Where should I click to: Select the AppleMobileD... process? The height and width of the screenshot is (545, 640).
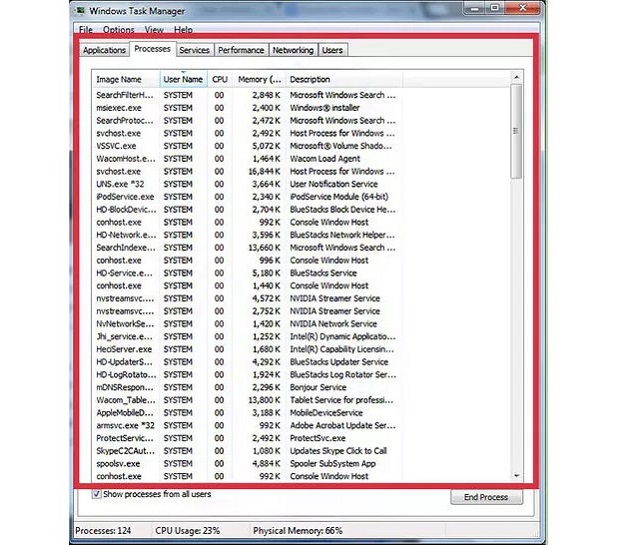[x=247, y=412]
